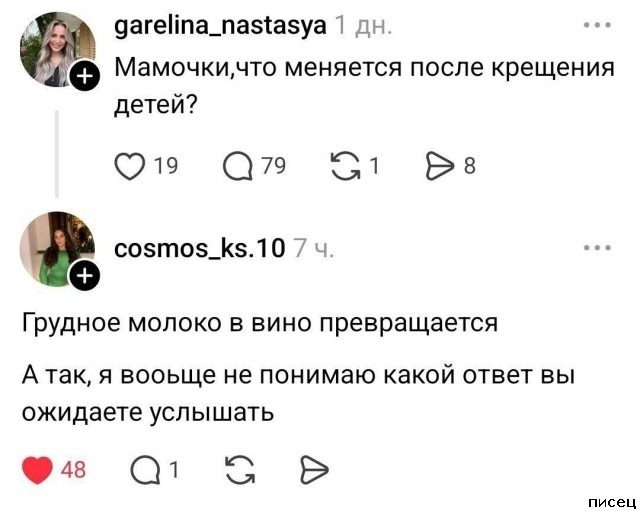Open garelina_nastasya's profile via username
Screen dimensions: 640x512
(x=221, y=27)
